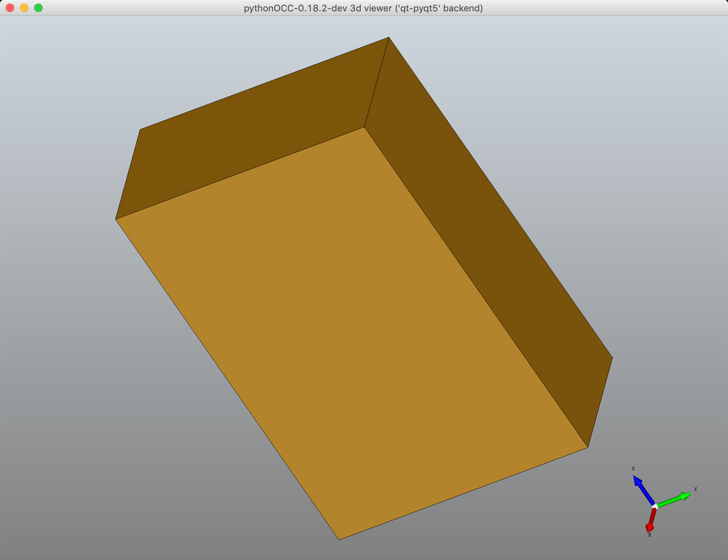The height and width of the screenshot is (560, 728).
Task: Click the green zoom traffic light button
Action: point(38,7)
